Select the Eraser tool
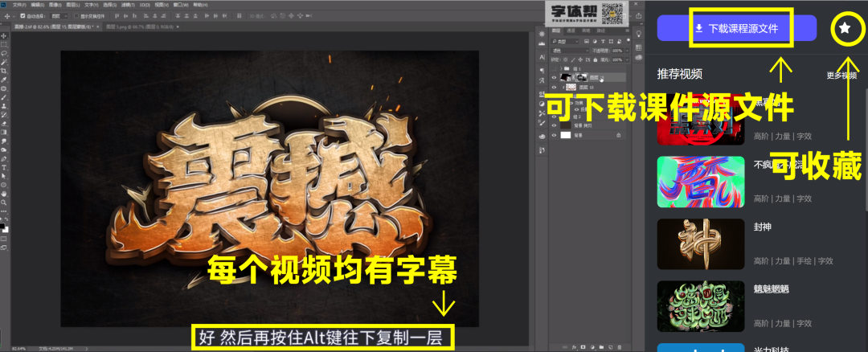 click(5, 123)
